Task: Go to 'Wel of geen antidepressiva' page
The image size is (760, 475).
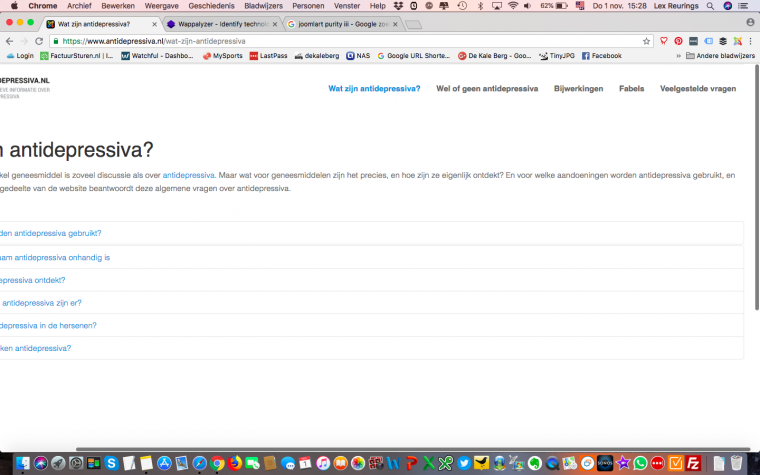Action: click(x=487, y=88)
